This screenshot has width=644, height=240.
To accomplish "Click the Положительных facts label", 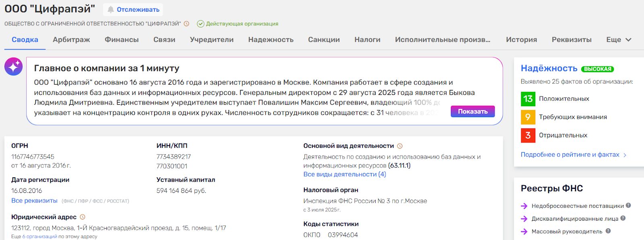I will [564, 99].
